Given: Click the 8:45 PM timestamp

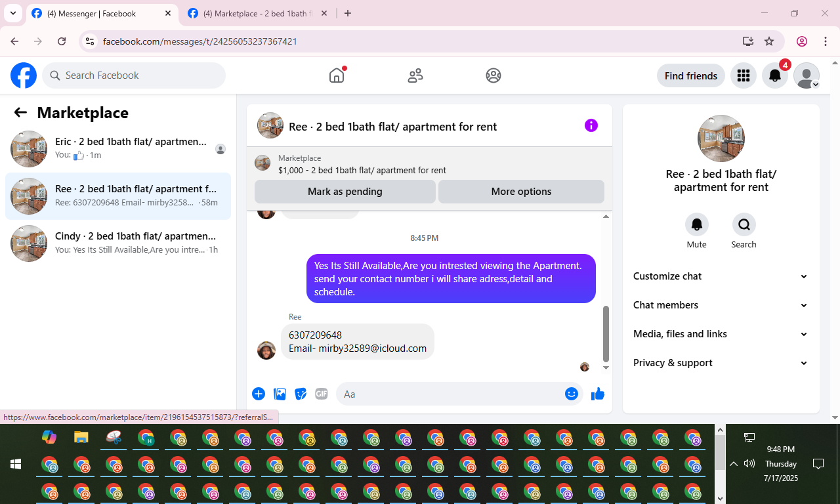Looking at the screenshot, I should pyautogui.click(x=425, y=238).
